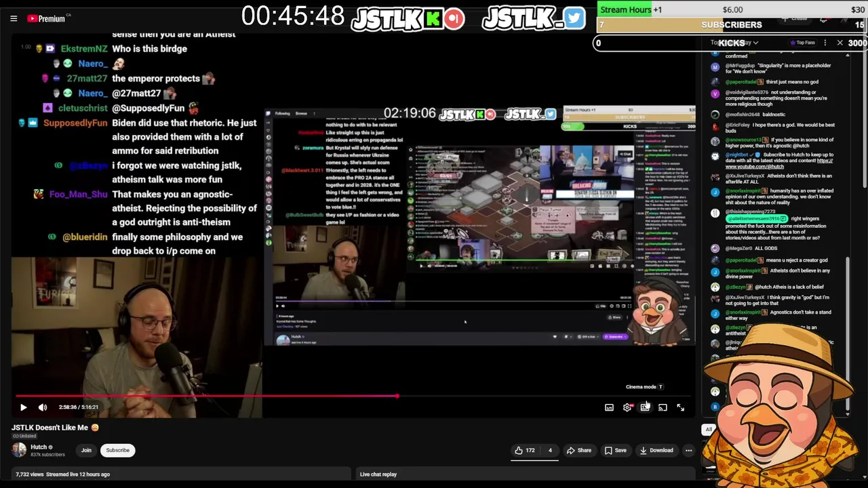The height and width of the screenshot is (488, 868).
Task: Mute the video with the speaker icon
Action: [43, 407]
